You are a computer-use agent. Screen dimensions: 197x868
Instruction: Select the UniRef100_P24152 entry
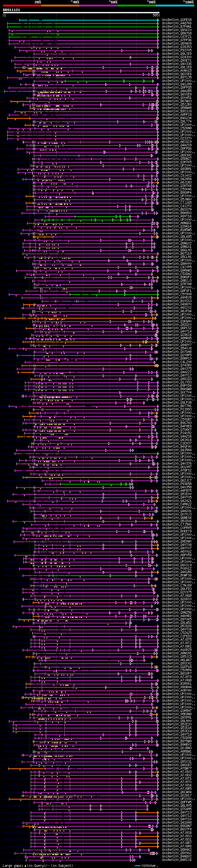[177, 433]
